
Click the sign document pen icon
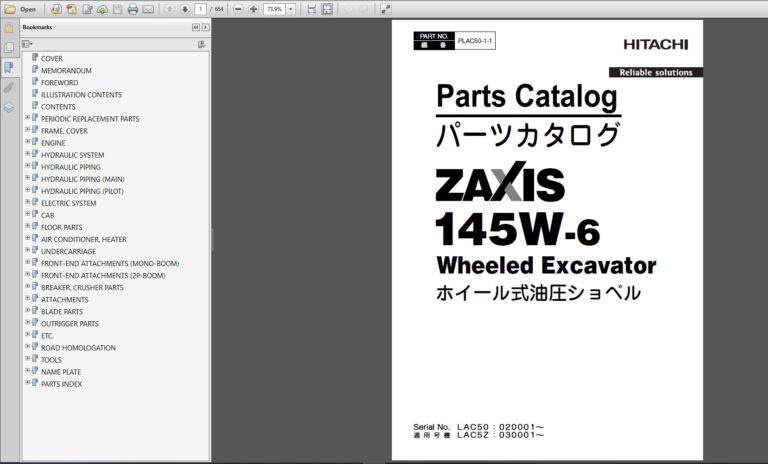(x=87, y=9)
